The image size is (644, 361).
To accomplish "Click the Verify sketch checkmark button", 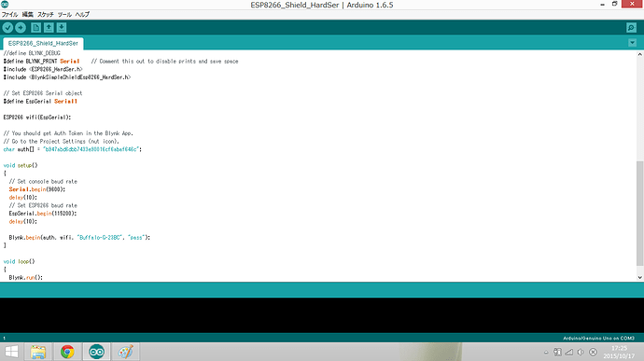I will pos(7,27).
